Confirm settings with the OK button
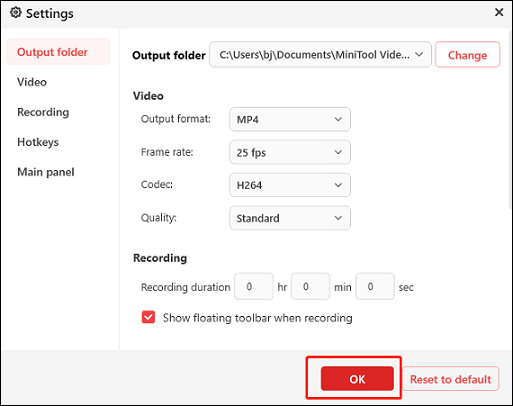513x406 pixels. tap(357, 379)
